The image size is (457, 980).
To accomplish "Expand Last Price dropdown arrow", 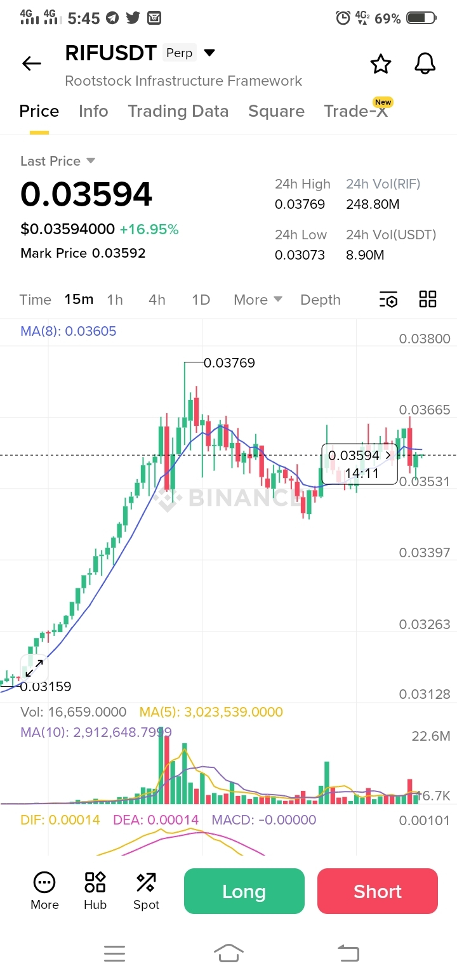I will pos(90,161).
